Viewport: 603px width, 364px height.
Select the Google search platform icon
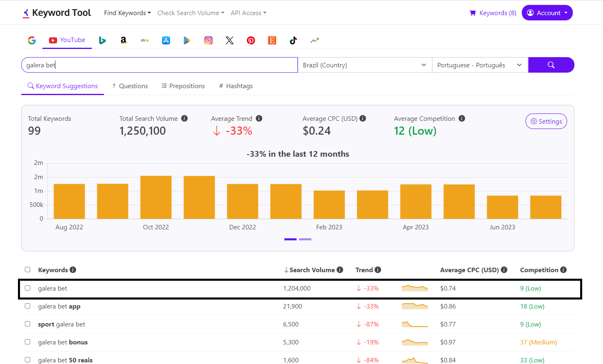(x=32, y=40)
